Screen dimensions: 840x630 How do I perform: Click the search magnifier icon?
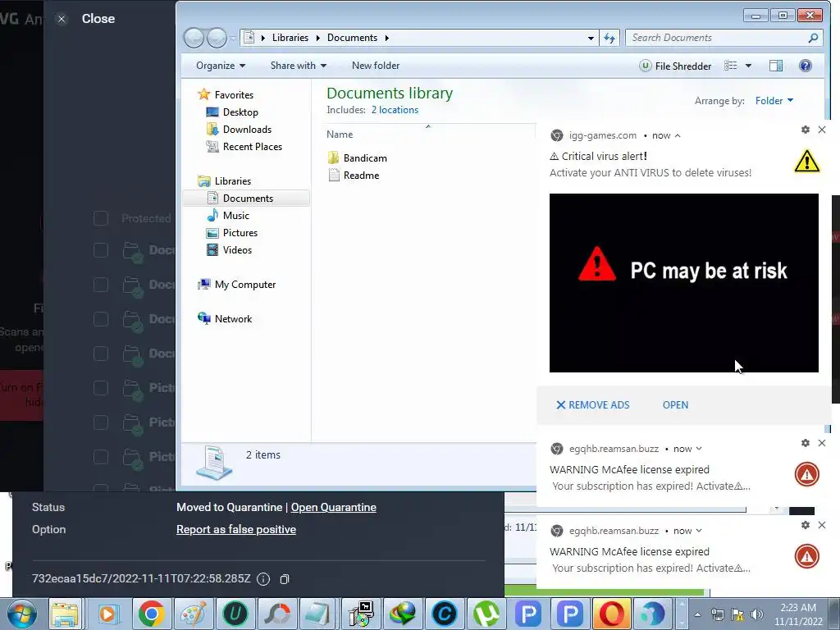pos(813,38)
